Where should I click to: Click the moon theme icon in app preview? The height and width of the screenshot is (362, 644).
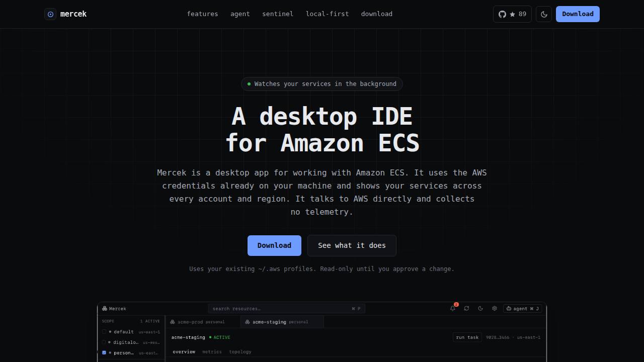pyautogui.click(x=480, y=309)
